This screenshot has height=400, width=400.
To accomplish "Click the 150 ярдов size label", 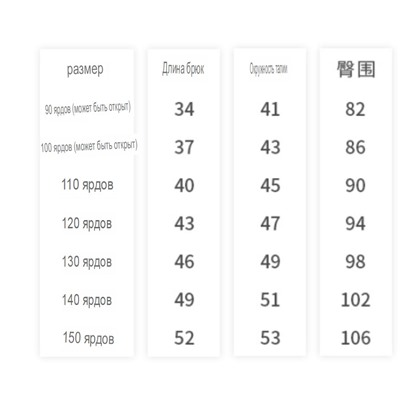I will pos(88,338).
